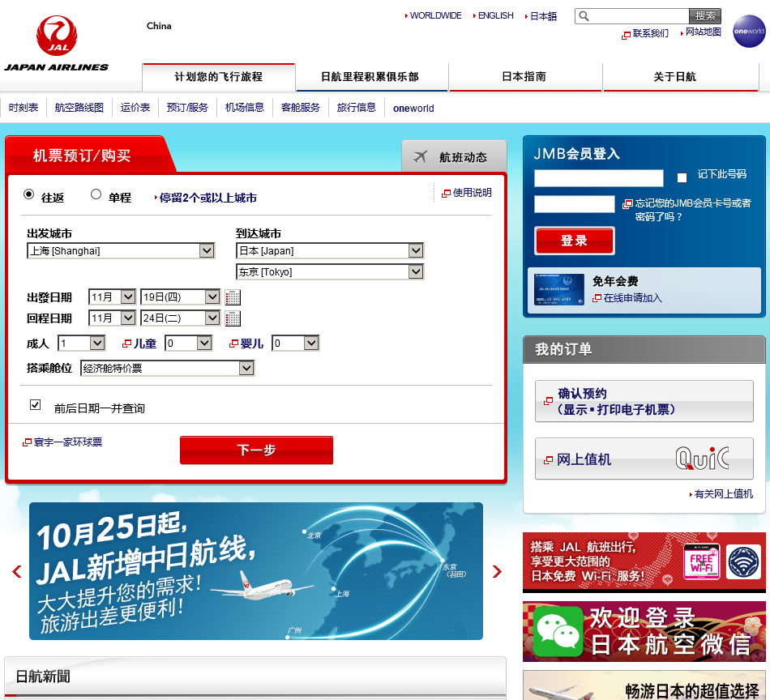Open the WORLDWIDE link
Image resolution: width=770 pixels, height=700 pixels.
pyautogui.click(x=435, y=15)
